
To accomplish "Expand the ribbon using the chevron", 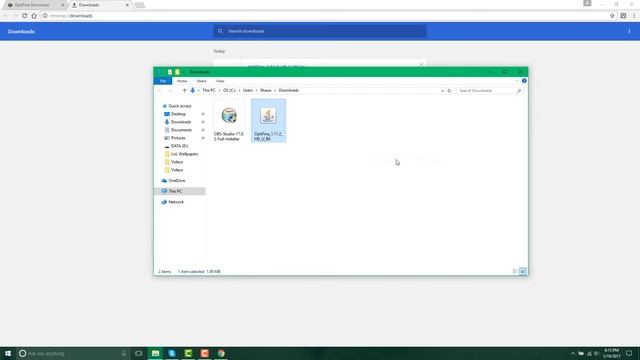I will (x=517, y=81).
